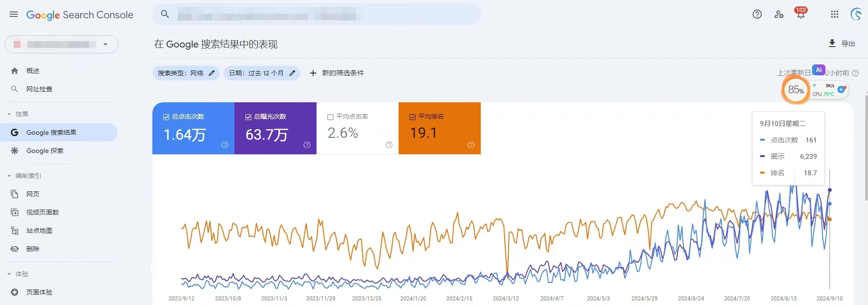
Task: Toggle the 总点击次数 checkbox
Action: coord(166,117)
